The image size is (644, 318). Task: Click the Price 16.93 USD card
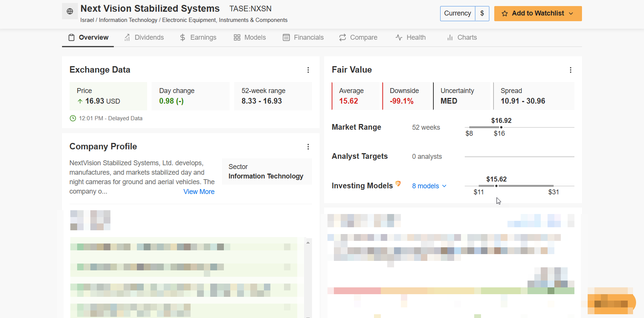(x=108, y=96)
